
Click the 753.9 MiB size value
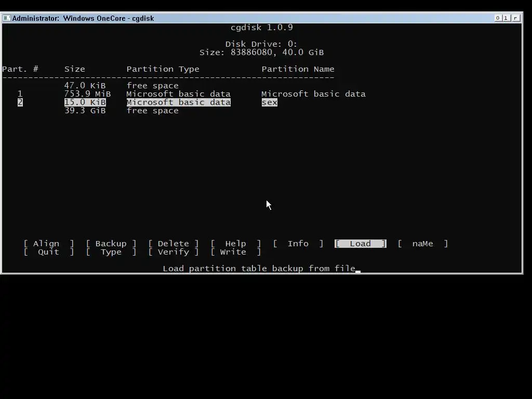coord(87,94)
